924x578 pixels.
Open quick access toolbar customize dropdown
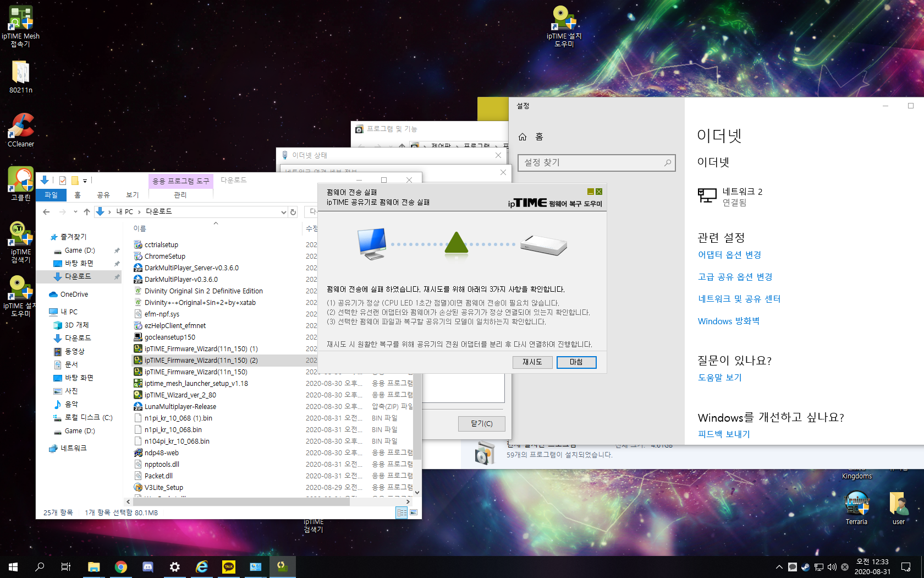tap(85, 181)
